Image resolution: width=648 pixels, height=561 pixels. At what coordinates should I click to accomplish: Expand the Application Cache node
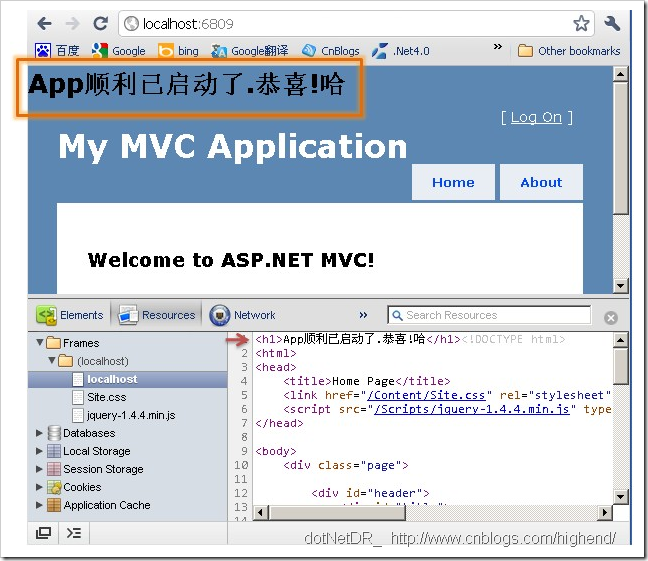tap(39, 505)
